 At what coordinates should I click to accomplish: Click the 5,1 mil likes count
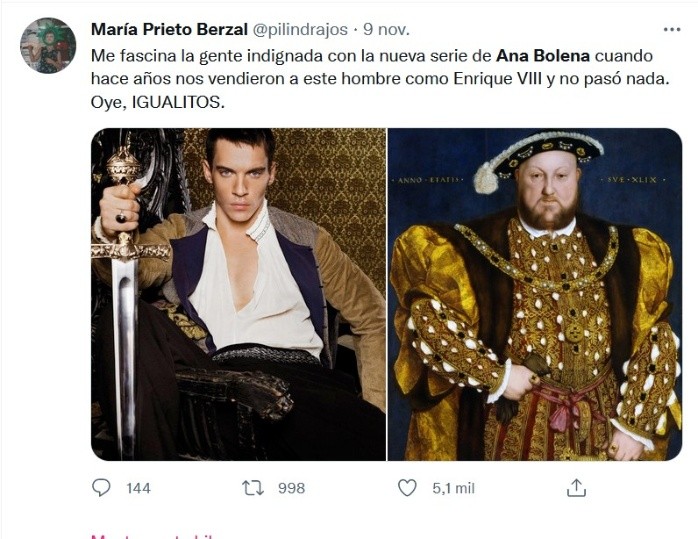click(x=453, y=488)
